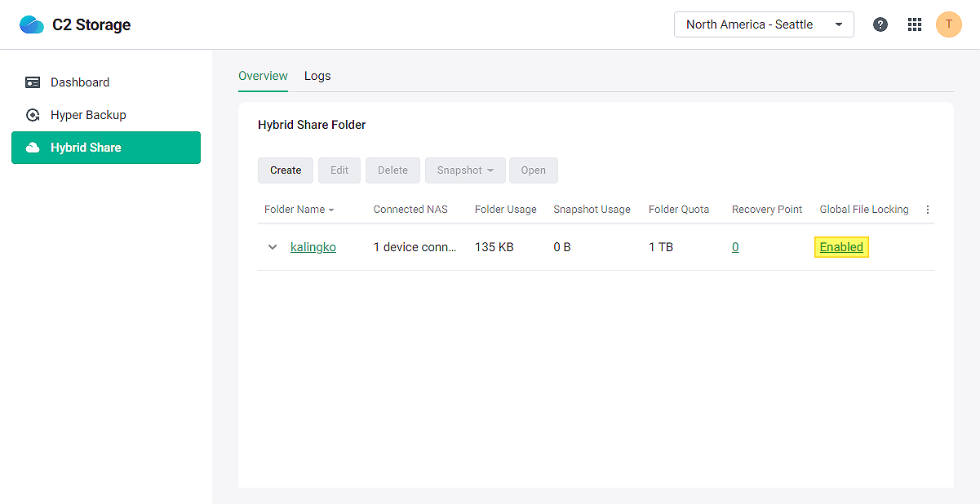Screen dimensions: 980x504
Task: Open the North America - Seattle region dropdown
Action: point(764,24)
